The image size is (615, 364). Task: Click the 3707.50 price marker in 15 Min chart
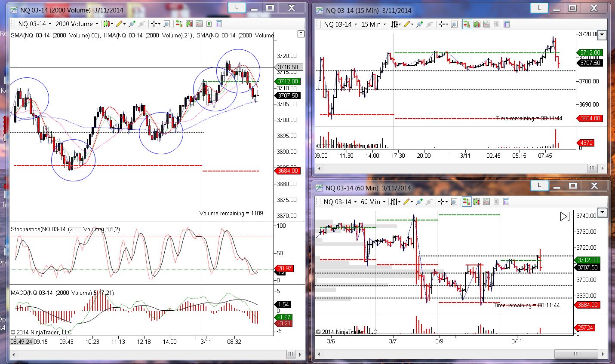coord(590,63)
